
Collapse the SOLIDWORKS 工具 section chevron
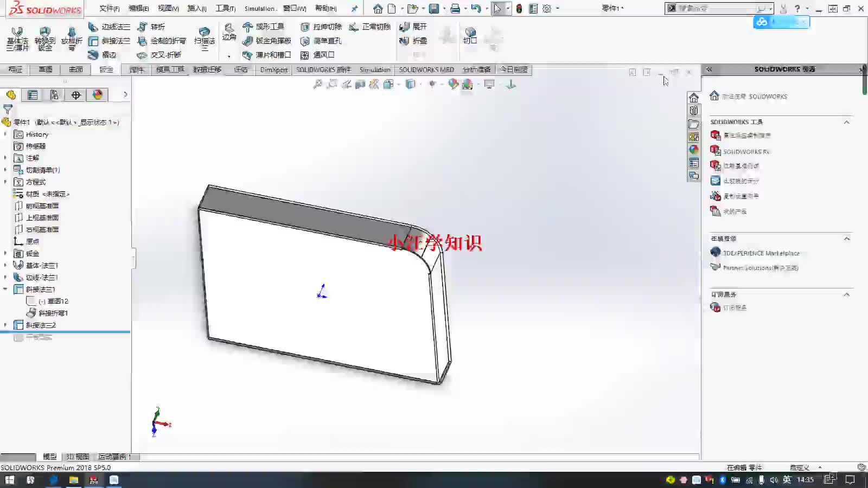pyautogui.click(x=846, y=122)
